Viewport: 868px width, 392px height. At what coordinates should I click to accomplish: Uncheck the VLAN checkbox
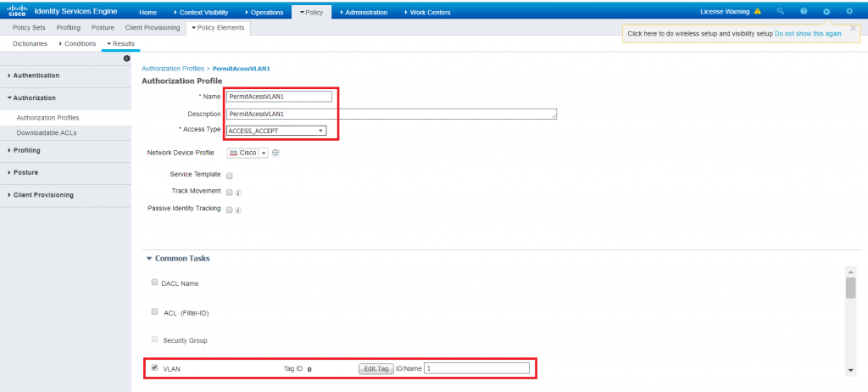click(x=154, y=368)
